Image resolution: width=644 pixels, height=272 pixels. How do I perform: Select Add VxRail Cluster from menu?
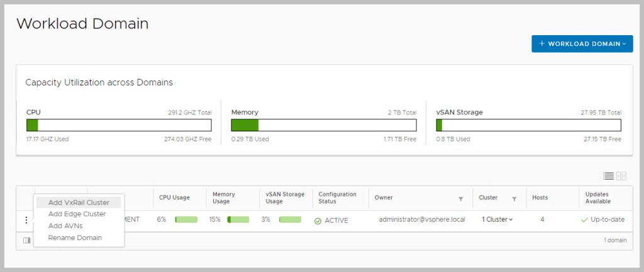coord(79,202)
